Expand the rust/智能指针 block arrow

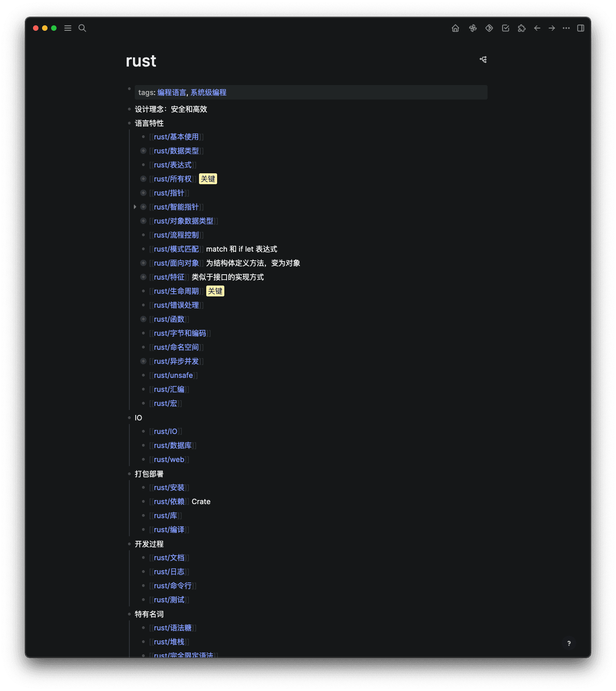[135, 207]
